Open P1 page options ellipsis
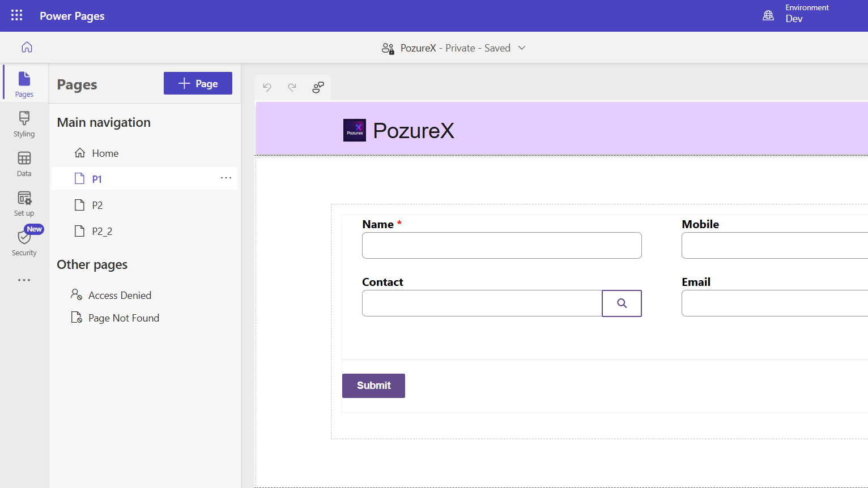 (226, 178)
